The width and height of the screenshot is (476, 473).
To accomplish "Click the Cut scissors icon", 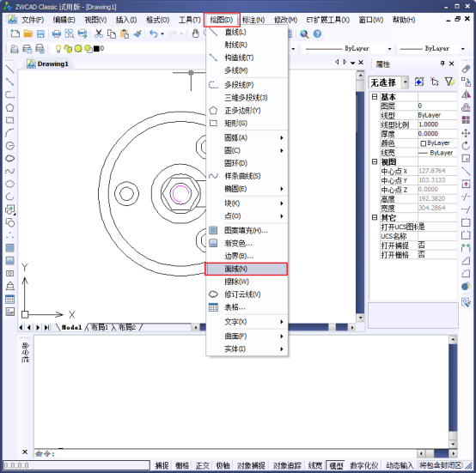I will pos(98,33).
